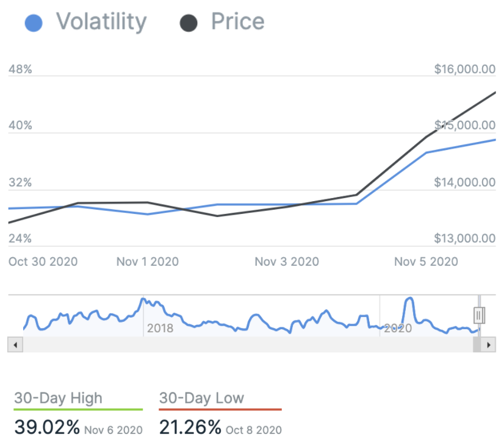Click the dark Price legend dot

coord(189,23)
